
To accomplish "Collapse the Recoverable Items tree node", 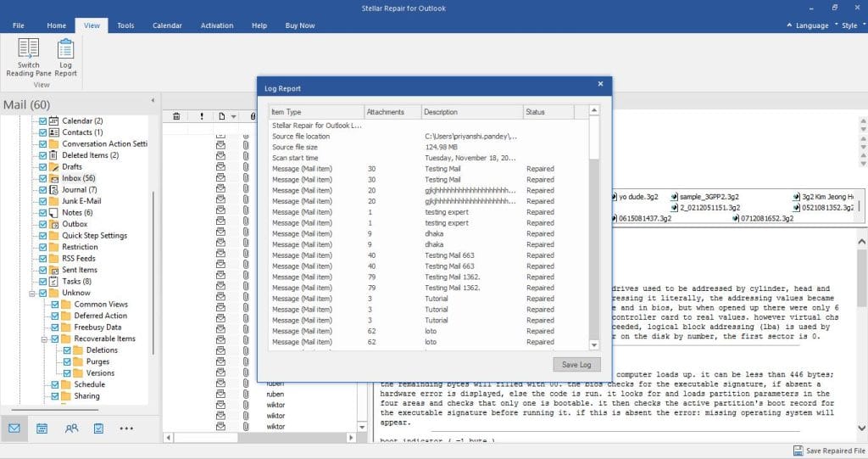I will point(44,339).
